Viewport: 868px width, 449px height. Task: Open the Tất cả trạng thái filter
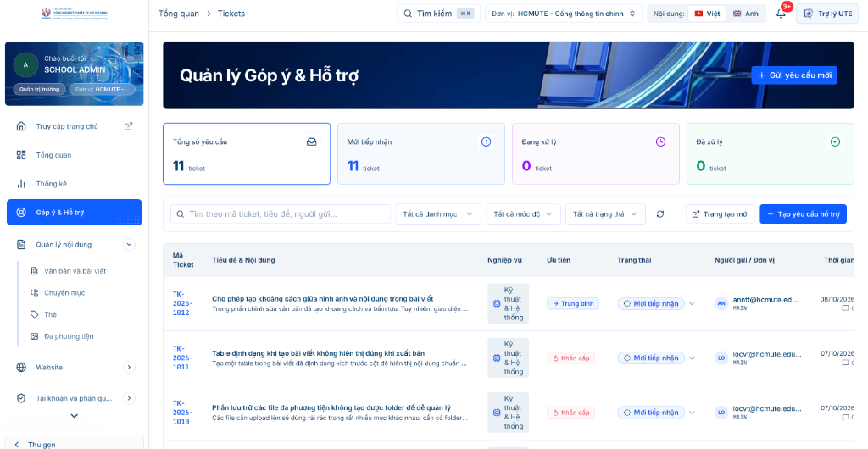[605, 214]
